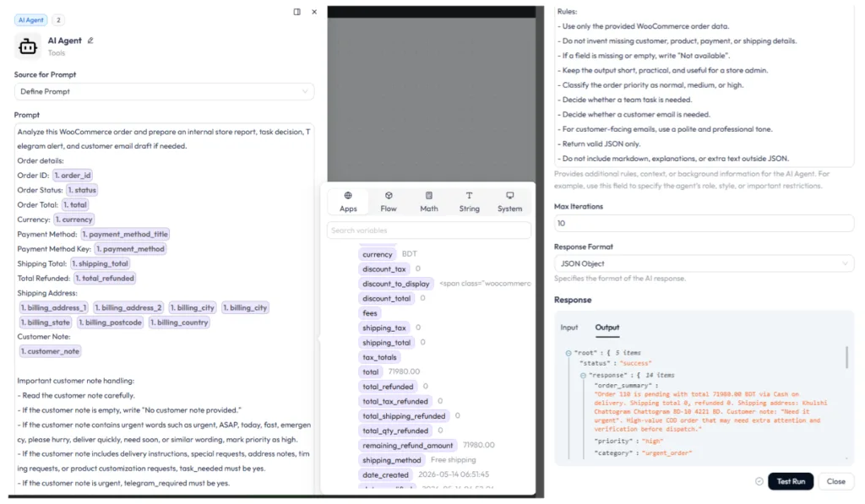
Task: Edit the AI Agent name with pencil icon
Action: [x=90, y=41]
